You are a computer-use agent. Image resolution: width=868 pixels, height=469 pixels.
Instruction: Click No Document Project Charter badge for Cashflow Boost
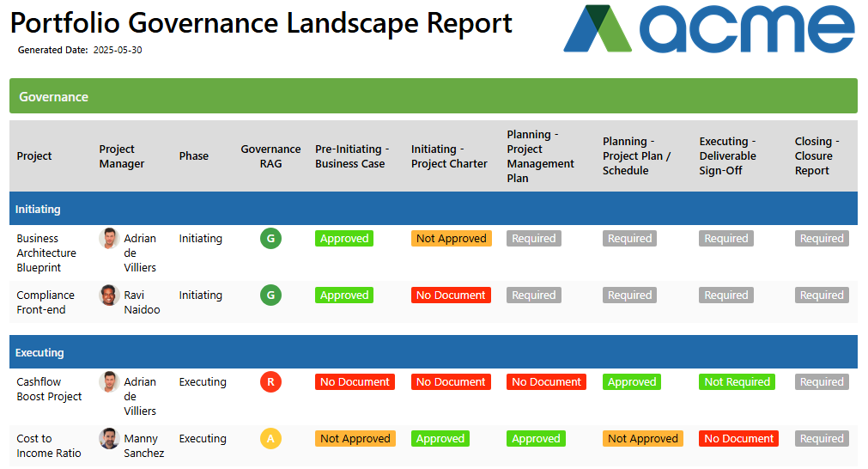(x=451, y=382)
